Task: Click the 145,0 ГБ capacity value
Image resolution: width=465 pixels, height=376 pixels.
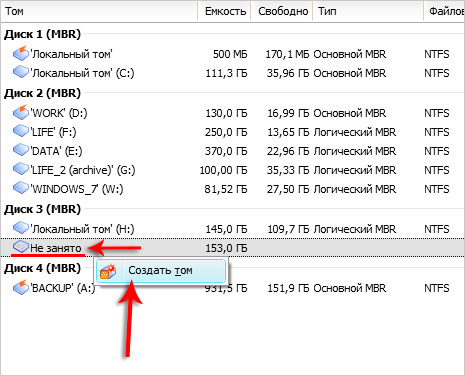Action: pyautogui.click(x=226, y=229)
